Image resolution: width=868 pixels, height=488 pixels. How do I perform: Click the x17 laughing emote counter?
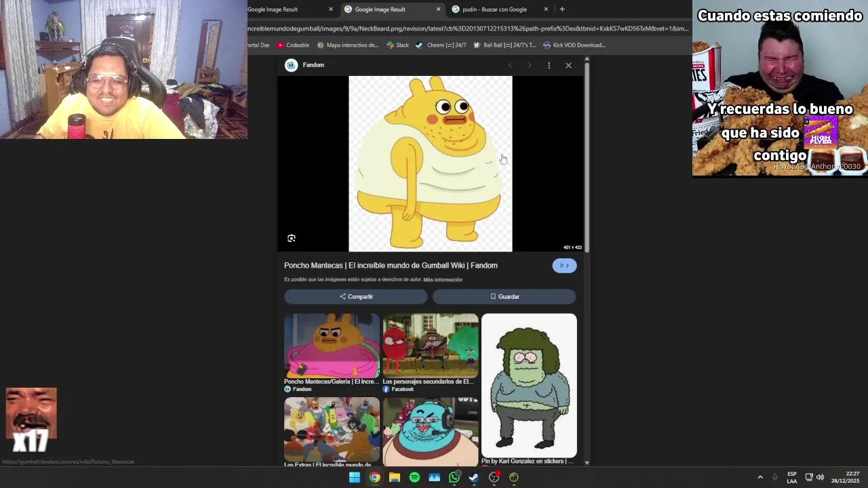click(x=31, y=420)
